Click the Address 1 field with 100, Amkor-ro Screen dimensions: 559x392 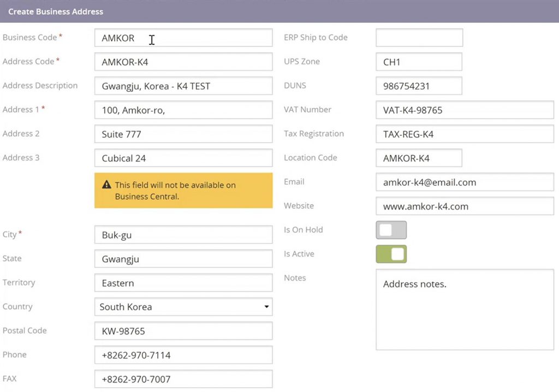[183, 110]
